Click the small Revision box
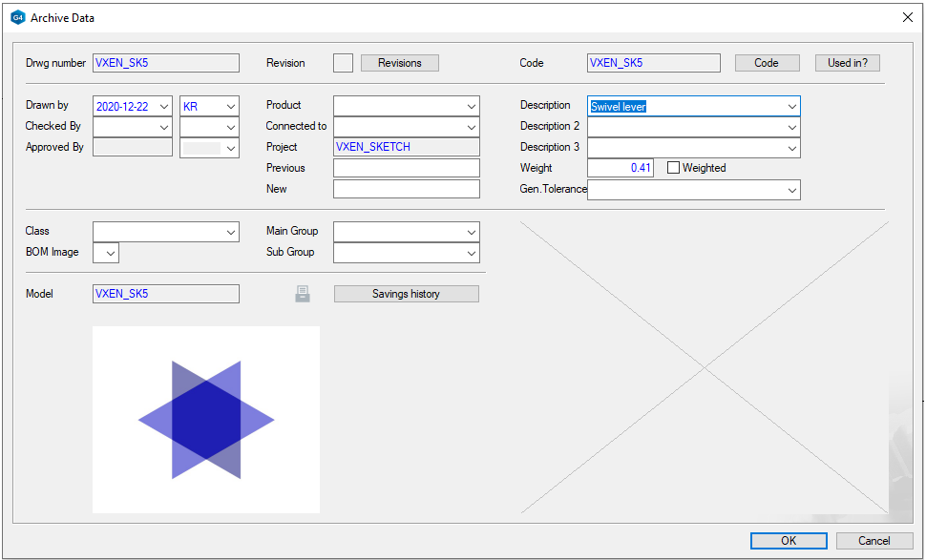The width and height of the screenshot is (926, 560). point(343,63)
